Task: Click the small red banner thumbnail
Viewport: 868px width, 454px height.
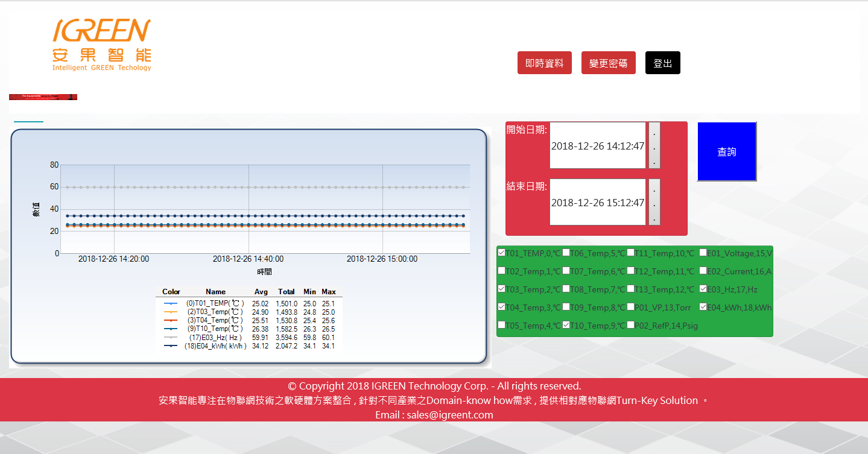Action: point(43,96)
